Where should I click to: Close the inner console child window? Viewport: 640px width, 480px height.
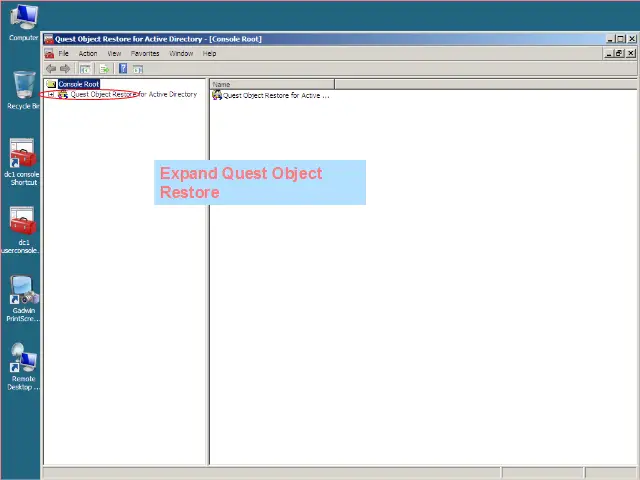click(631, 53)
